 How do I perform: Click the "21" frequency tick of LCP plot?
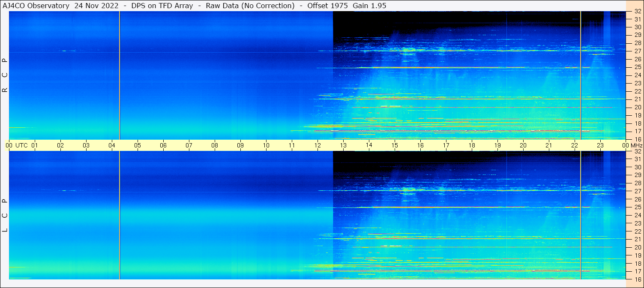637,239
